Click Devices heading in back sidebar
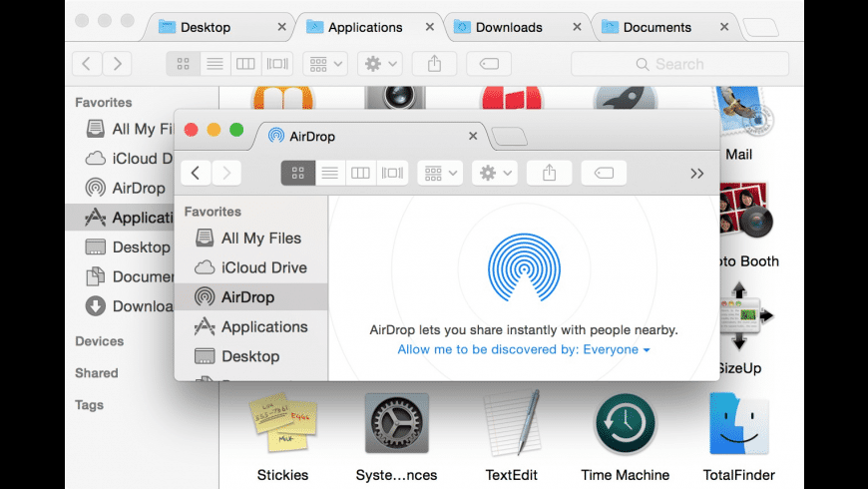Screen dimensions: 868x489 pyautogui.click(x=100, y=341)
